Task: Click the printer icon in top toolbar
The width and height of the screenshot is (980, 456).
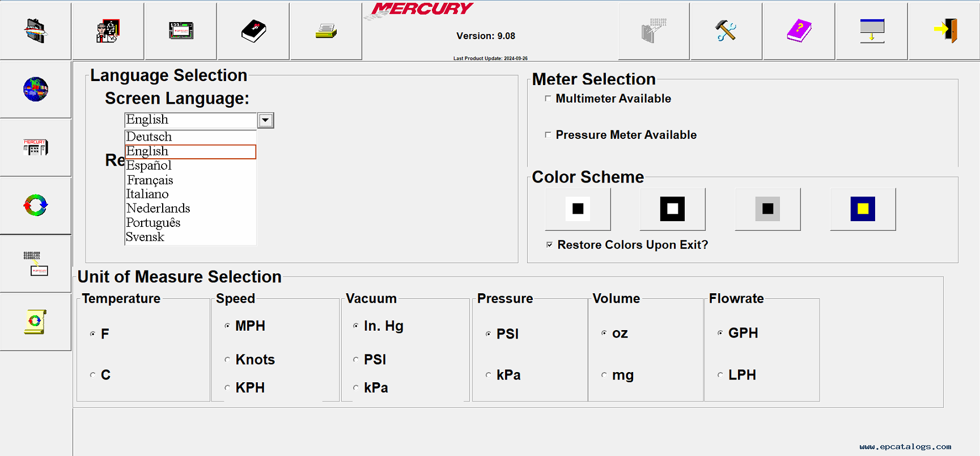Action: coord(326,31)
